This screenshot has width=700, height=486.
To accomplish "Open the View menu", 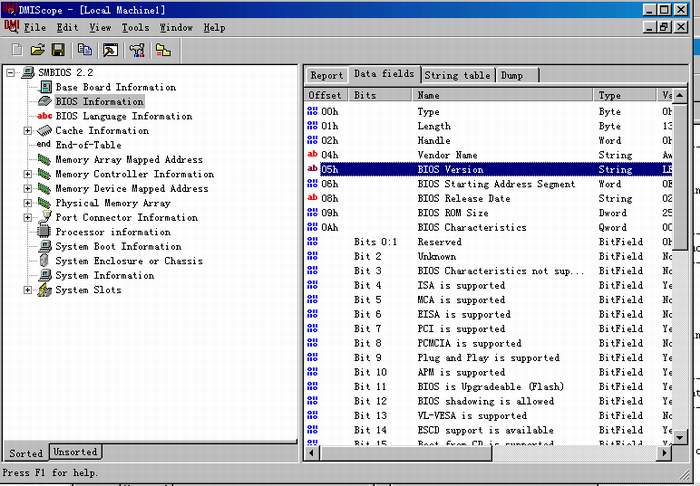I will click(100, 28).
